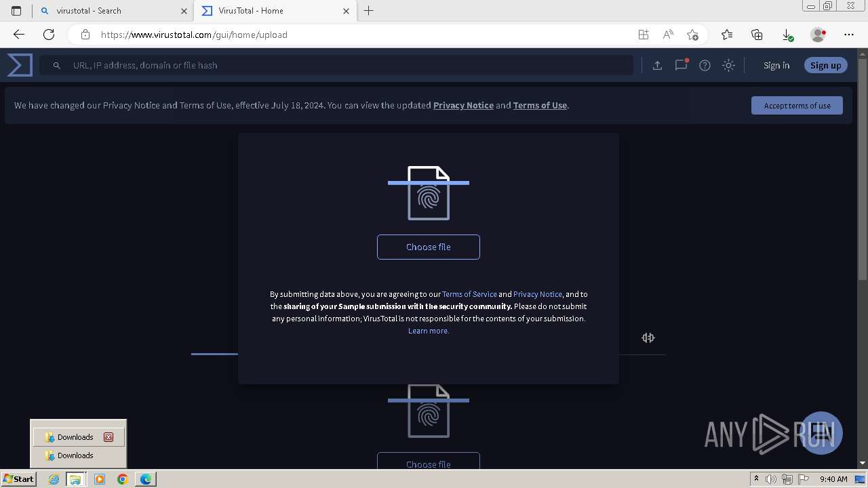Open the tab actions menu icon
The width and height of the screenshot is (868, 488).
(x=16, y=11)
